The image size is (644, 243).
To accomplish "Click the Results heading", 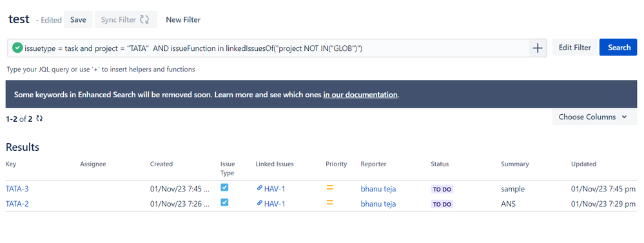I will pos(23,147).
